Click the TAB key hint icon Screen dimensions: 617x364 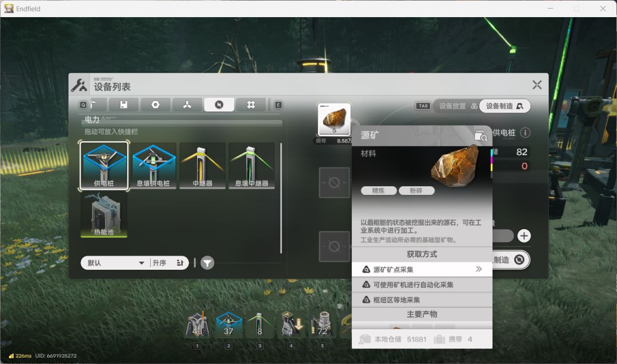(x=423, y=106)
